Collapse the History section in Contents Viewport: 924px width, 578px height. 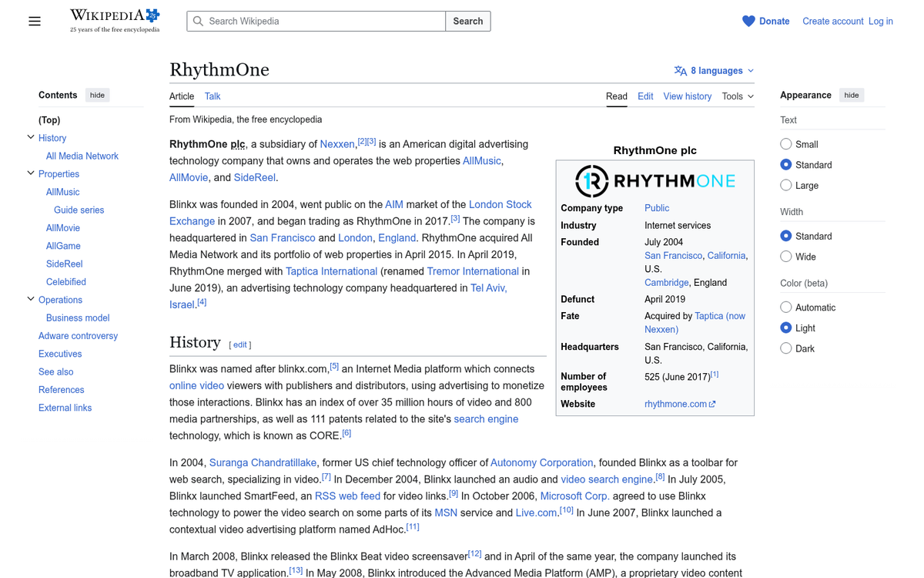coord(30,137)
